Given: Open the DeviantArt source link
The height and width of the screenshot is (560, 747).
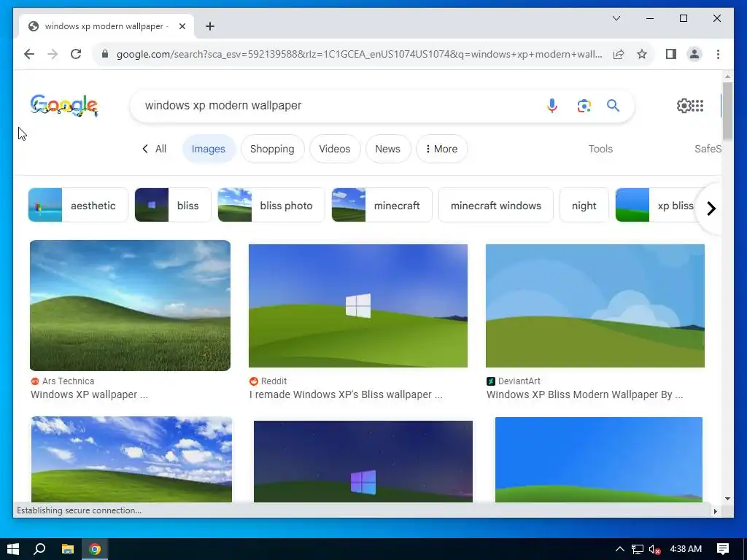Looking at the screenshot, I should pos(514,381).
